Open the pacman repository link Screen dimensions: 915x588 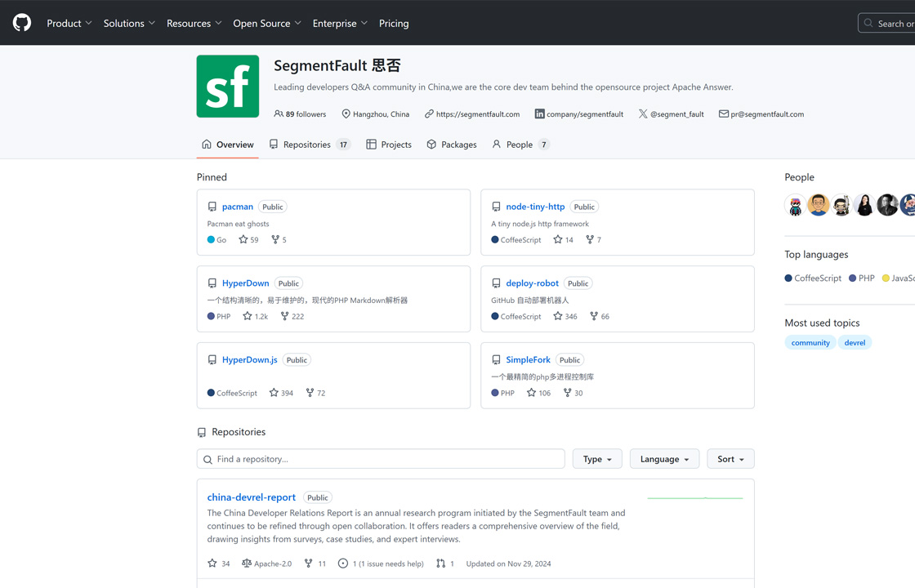pyautogui.click(x=238, y=207)
